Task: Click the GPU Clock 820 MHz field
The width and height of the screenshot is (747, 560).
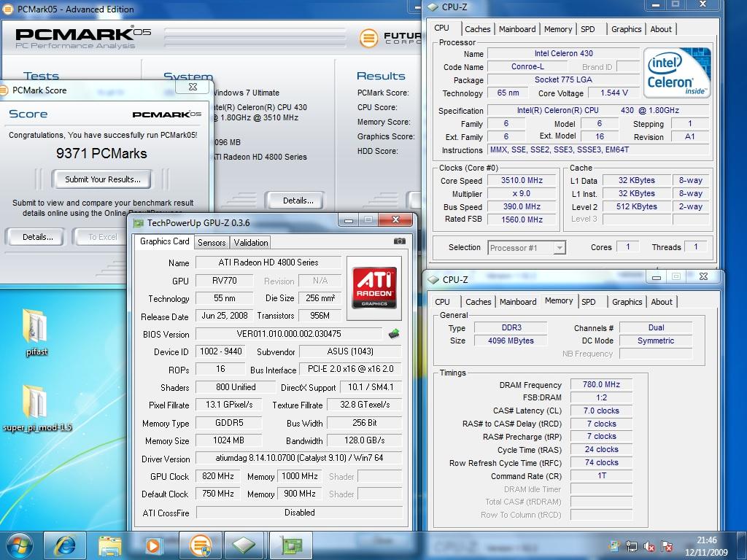Action: pos(217,476)
